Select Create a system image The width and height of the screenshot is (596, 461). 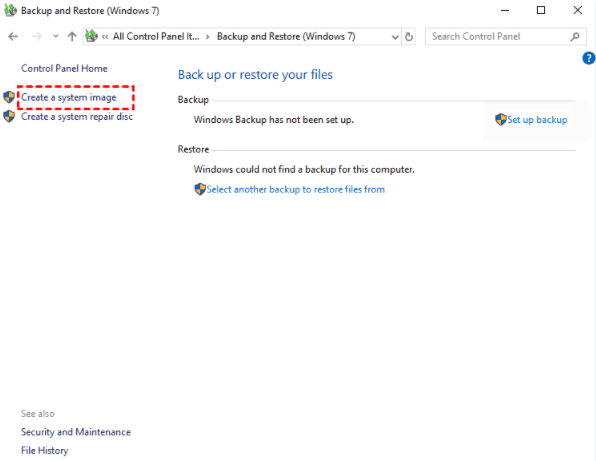tap(69, 97)
